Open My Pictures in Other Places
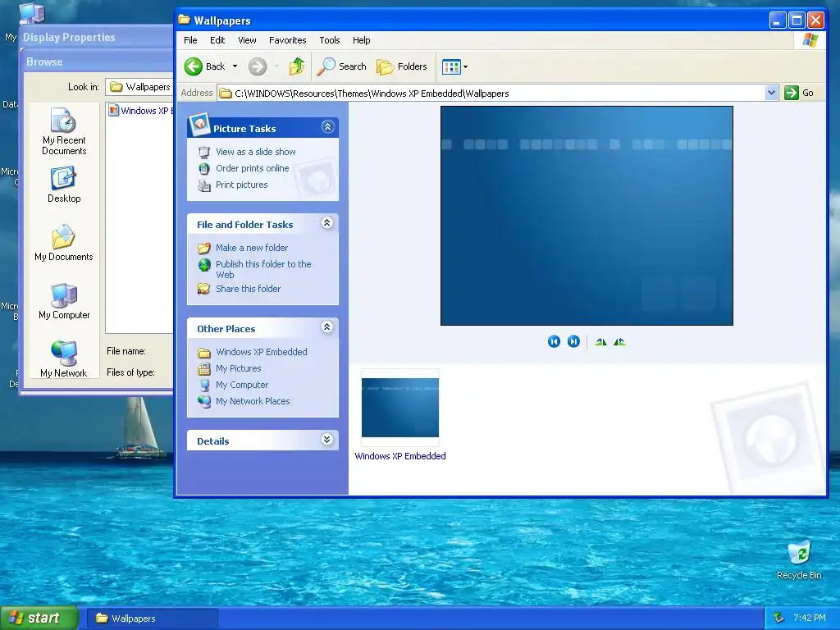This screenshot has height=630, width=840. [239, 368]
